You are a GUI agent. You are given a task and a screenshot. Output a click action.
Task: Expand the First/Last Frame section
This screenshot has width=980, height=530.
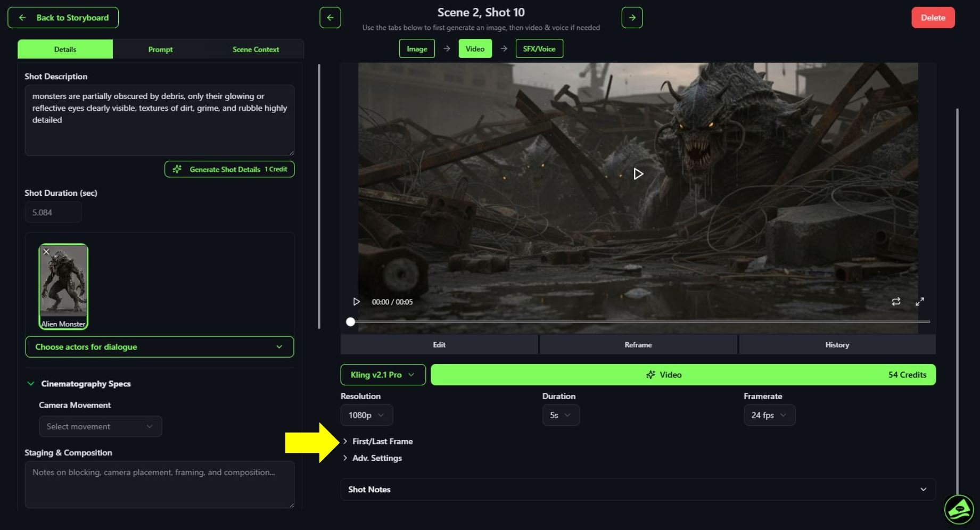[x=379, y=441]
